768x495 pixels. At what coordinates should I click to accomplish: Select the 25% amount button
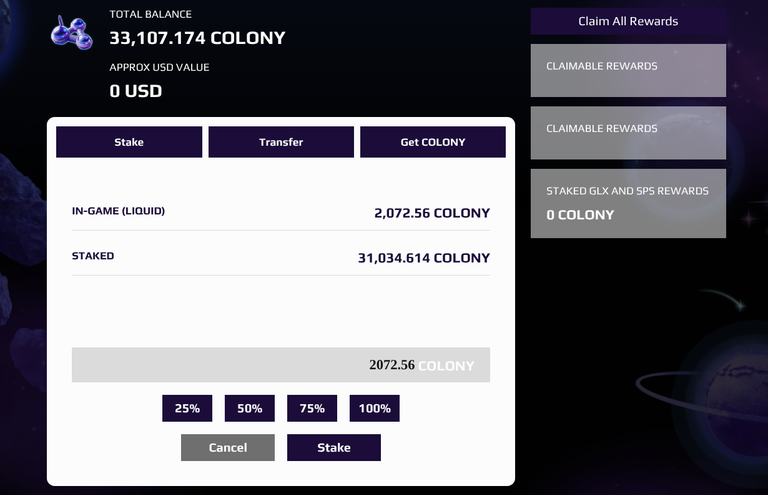pyautogui.click(x=187, y=408)
